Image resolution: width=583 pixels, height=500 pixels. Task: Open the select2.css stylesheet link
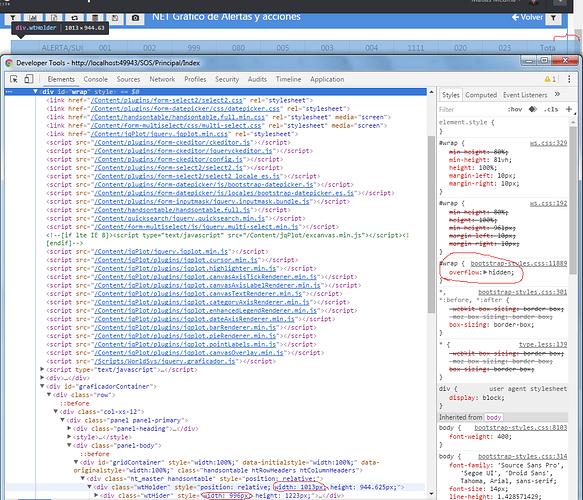click(x=166, y=100)
